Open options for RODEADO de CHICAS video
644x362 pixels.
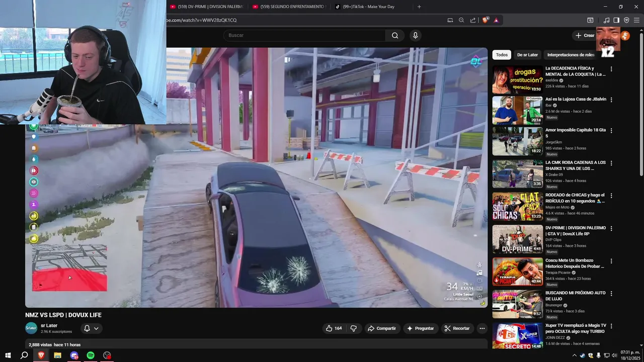(611, 196)
